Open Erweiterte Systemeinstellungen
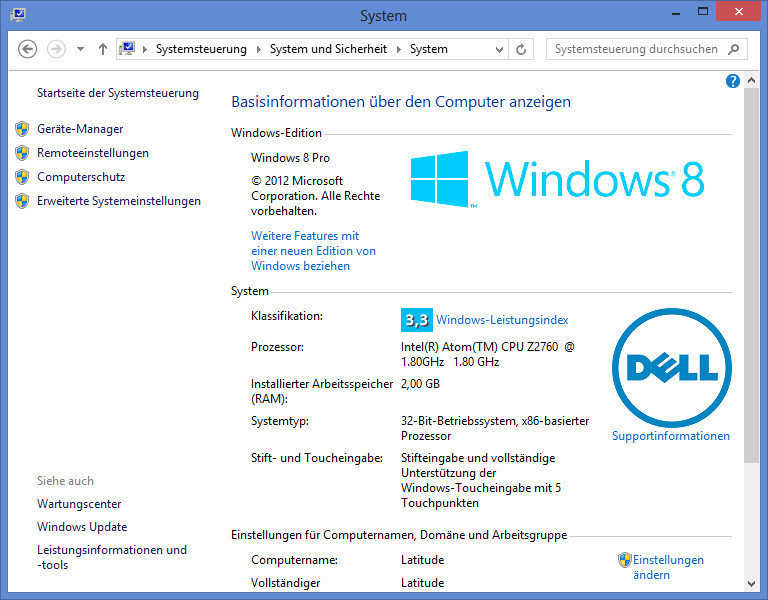Viewport: 768px width, 600px height. pyautogui.click(x=119, y=201)
